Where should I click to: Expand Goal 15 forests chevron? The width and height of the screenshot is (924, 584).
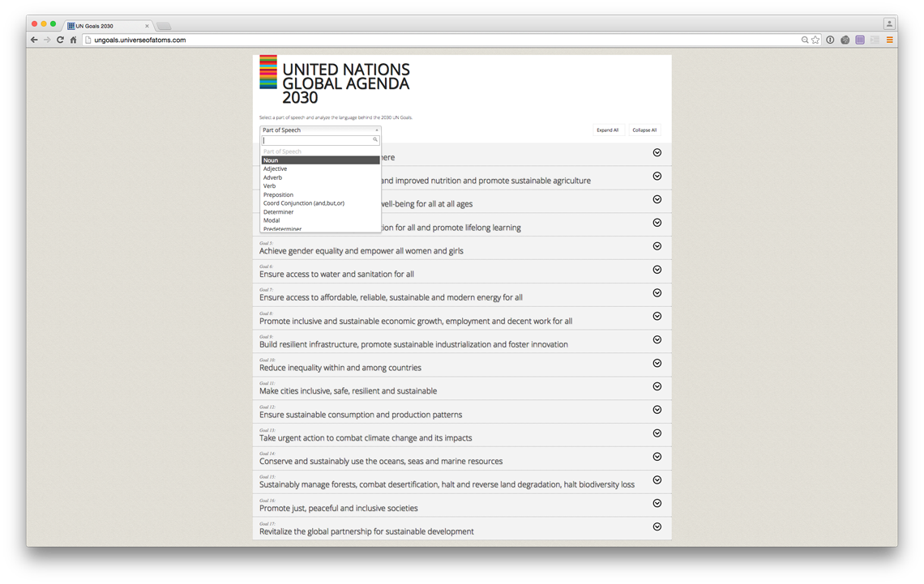pyautogui.click(x=657, y=480)
